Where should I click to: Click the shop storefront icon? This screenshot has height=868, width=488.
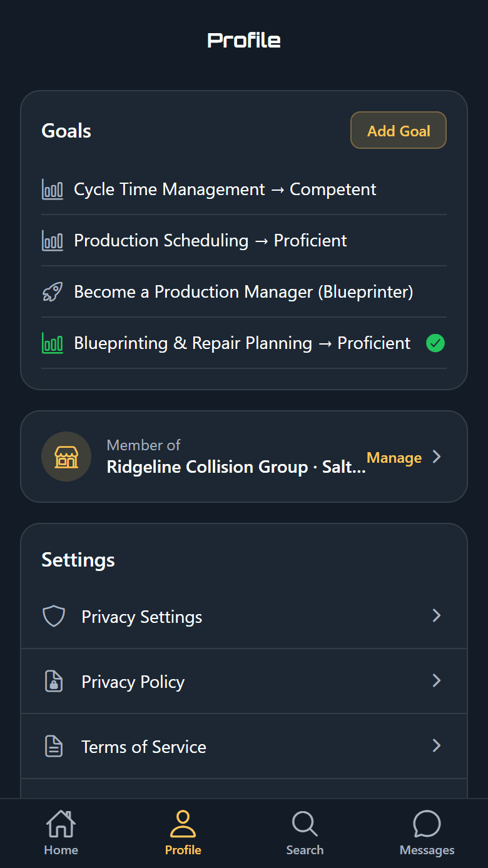pyautogui.click(x=66, y=457)
